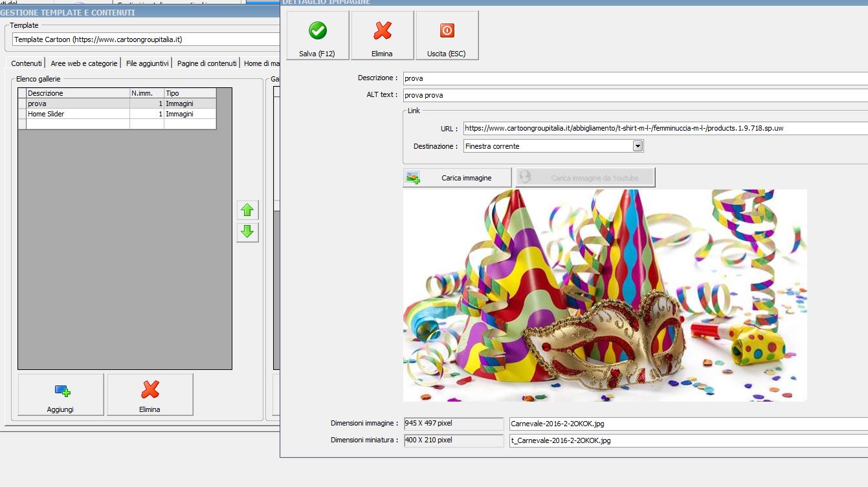The width and height of the screenshot is (868, 487).
Task: Click the Descrizione input field
Action: 635,78
